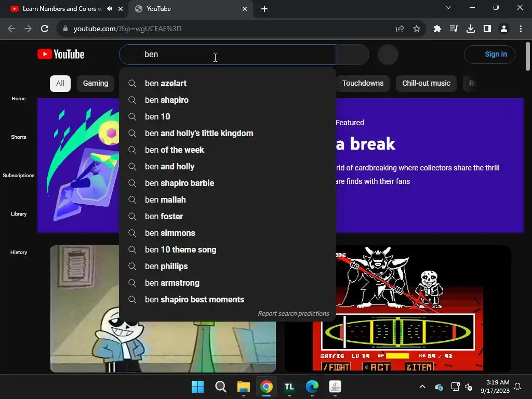The width and height of the screenshot is (532, 399).
Task: Open Microsoft Edge from taskbar
Action: [312, 387]
